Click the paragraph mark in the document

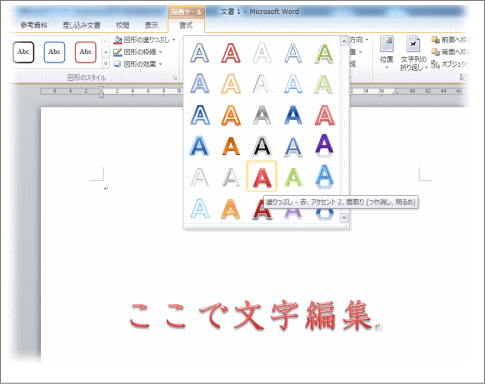[x=106, y=188]
